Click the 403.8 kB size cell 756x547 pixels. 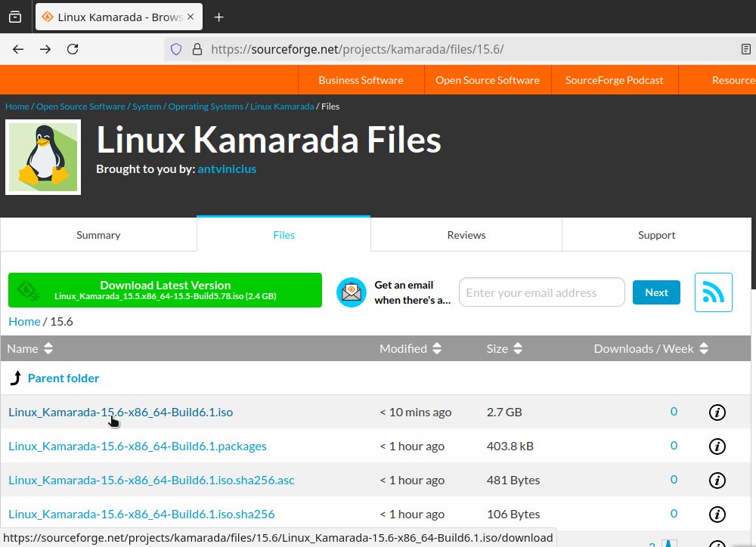tap(510, 447)
